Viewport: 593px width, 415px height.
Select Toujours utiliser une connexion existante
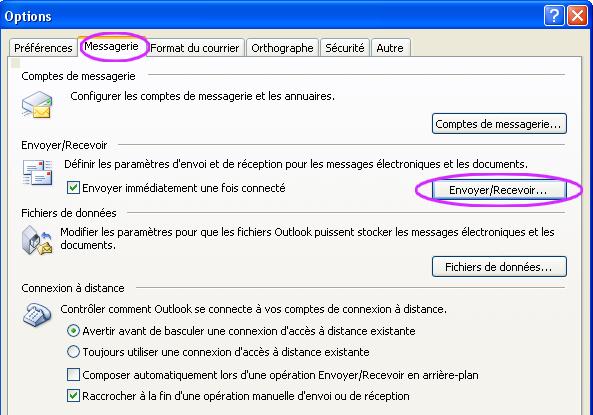coord(73,352)
